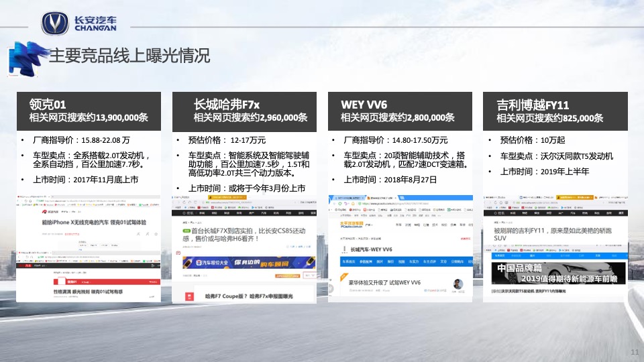This screenshot has height=362, width=644.
Task: Click the WEY VV6 card heading
Action: coord(364,105)
